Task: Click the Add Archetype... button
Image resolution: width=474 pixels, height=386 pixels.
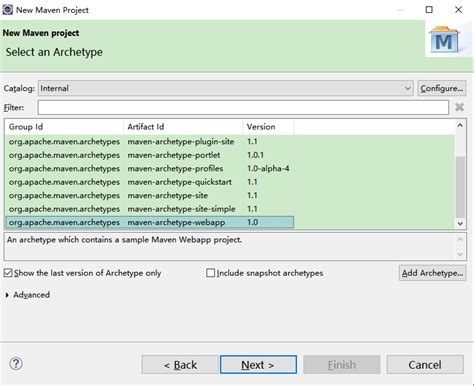Action: point(432,273)
